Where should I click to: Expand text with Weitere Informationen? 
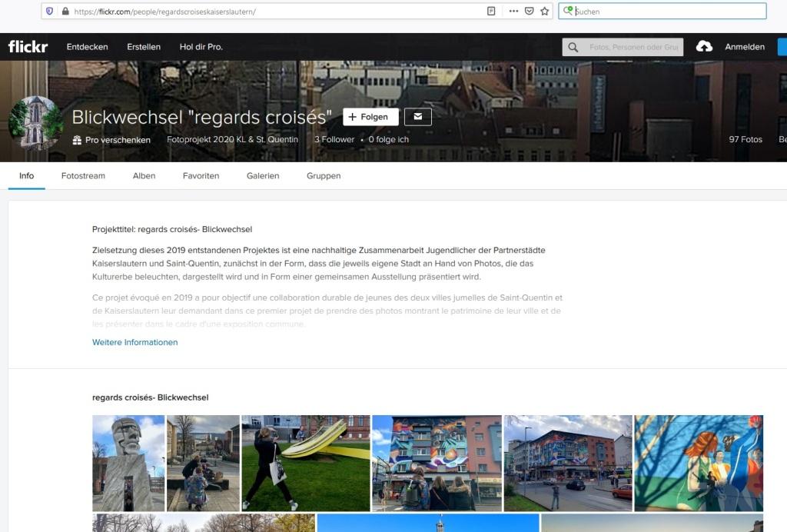(x=134, y=342)
